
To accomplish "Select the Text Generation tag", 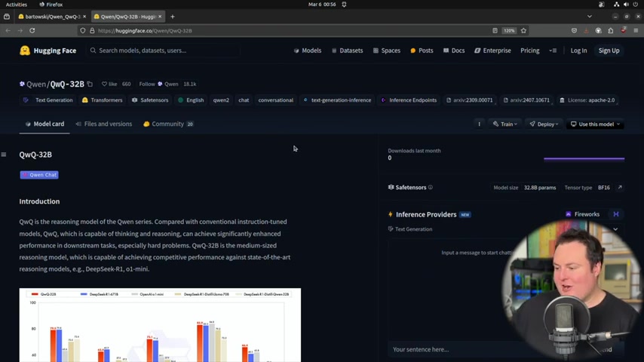I will [48, 100].
